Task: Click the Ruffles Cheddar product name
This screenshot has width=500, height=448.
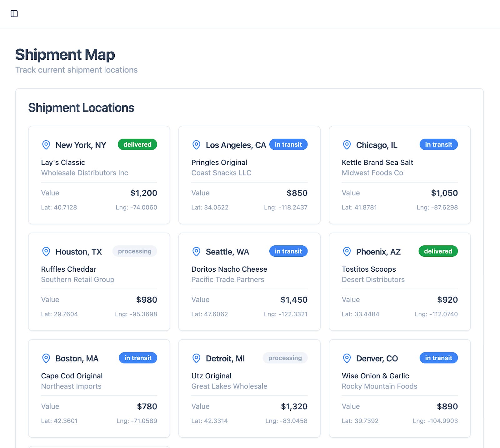Action: coord(68,269)
